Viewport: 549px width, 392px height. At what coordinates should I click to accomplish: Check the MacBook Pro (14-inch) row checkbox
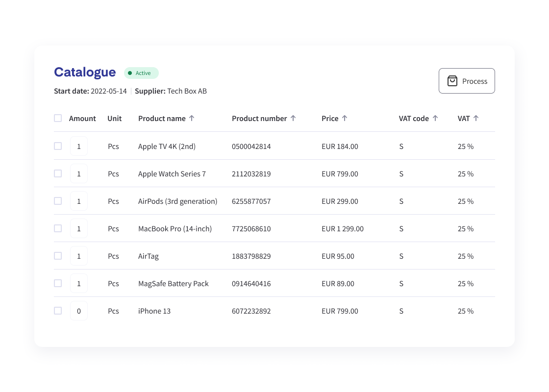click(x=58, y=228)
